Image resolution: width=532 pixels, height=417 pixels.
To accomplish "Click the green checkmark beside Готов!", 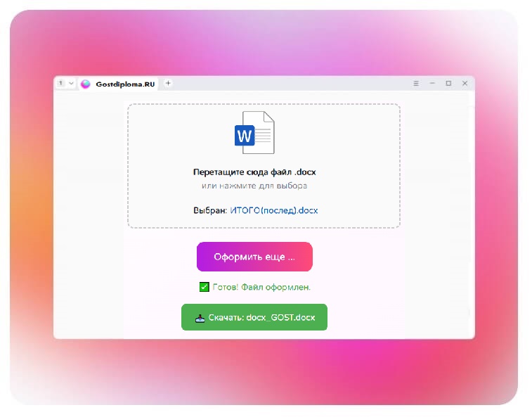I will coord(204,287).
